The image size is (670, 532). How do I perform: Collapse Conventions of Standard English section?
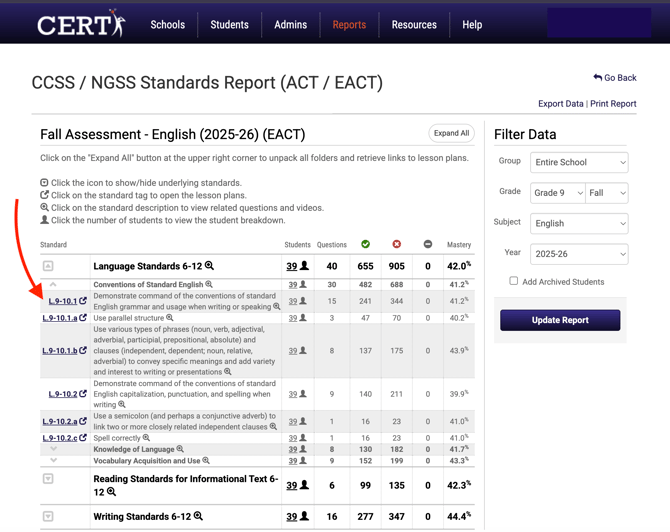coord(53,284)
